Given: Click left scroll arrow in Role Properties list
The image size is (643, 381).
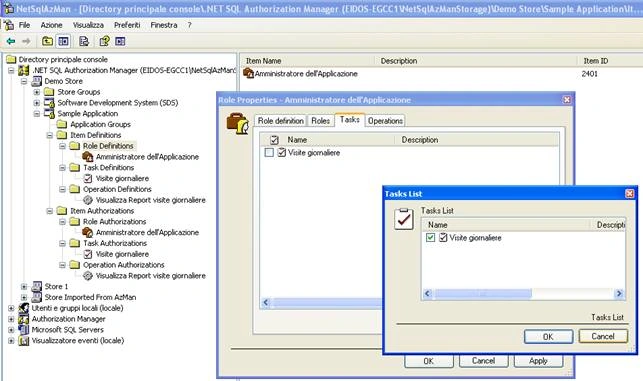Looking at the screenshot, I should point(266,303).
